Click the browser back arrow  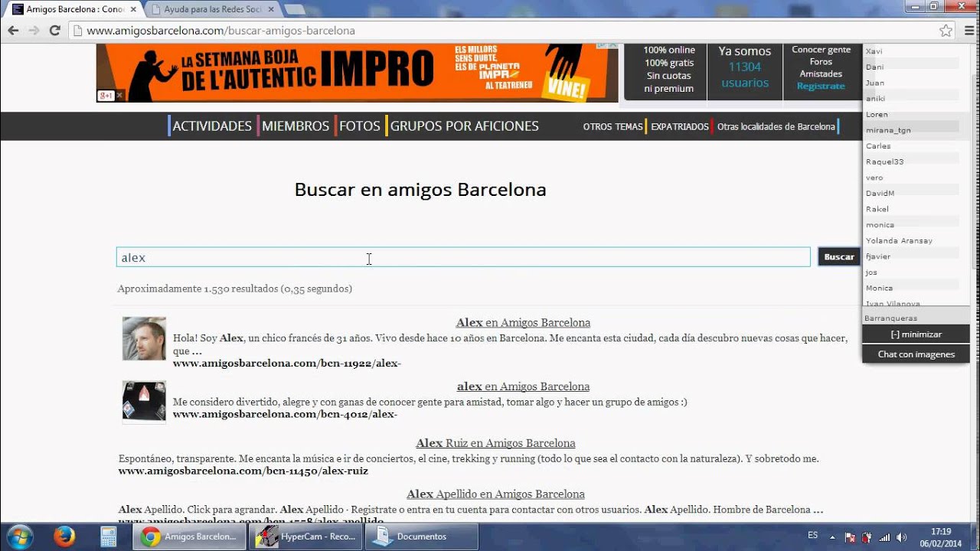tap(13, 31)
